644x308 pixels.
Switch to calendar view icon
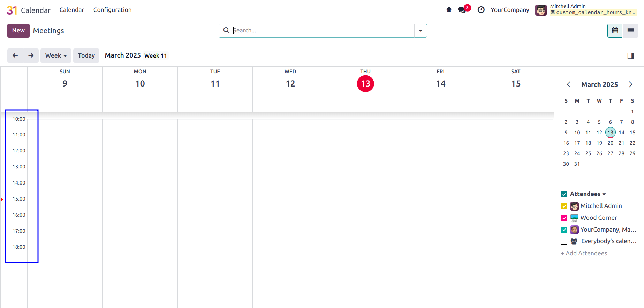(x=615, y=31)
